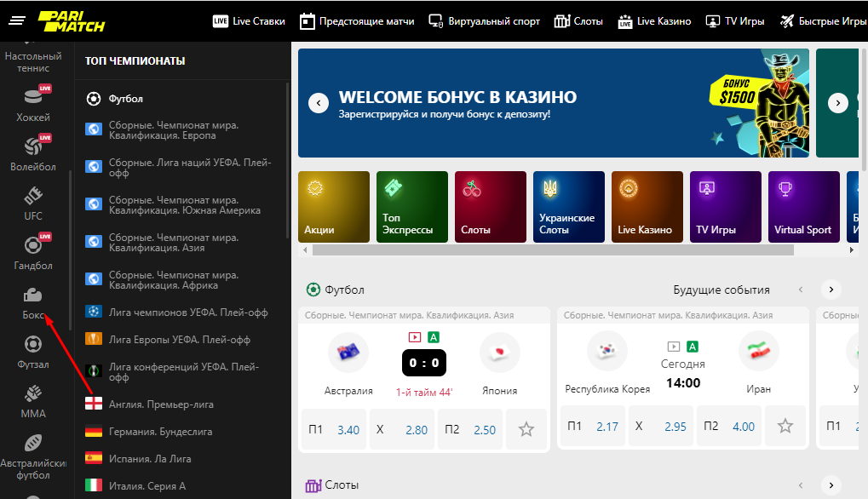Viewport: 868px width, 499px height.
Task: Show next slots with bottom arrow
Action: click(x=831, y=485)
